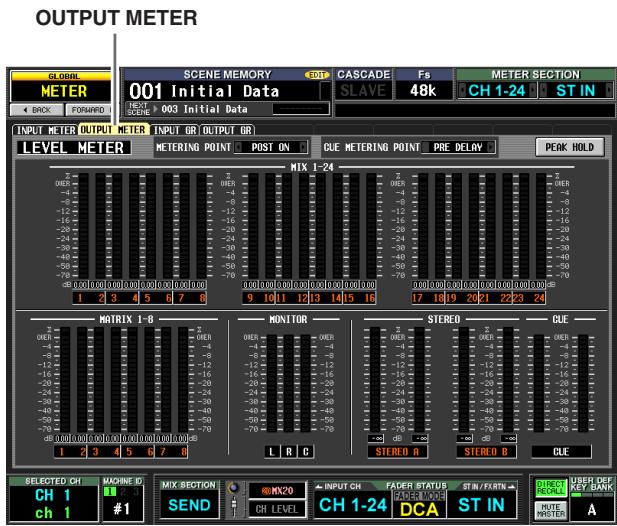Toggle DIRECT RECALL on or off

pyautogui.click(x=551, y=488)
